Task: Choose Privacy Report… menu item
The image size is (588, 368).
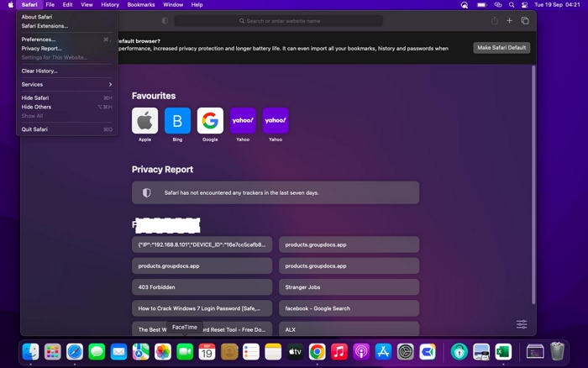Action: 66,49
